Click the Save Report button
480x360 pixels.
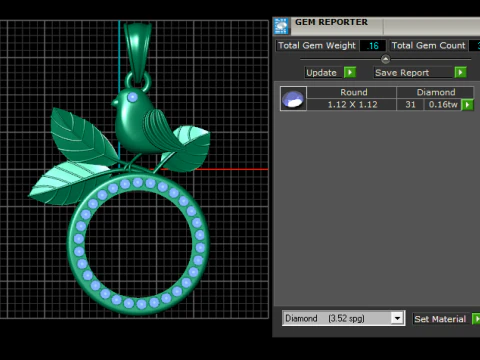coord(413,73)
